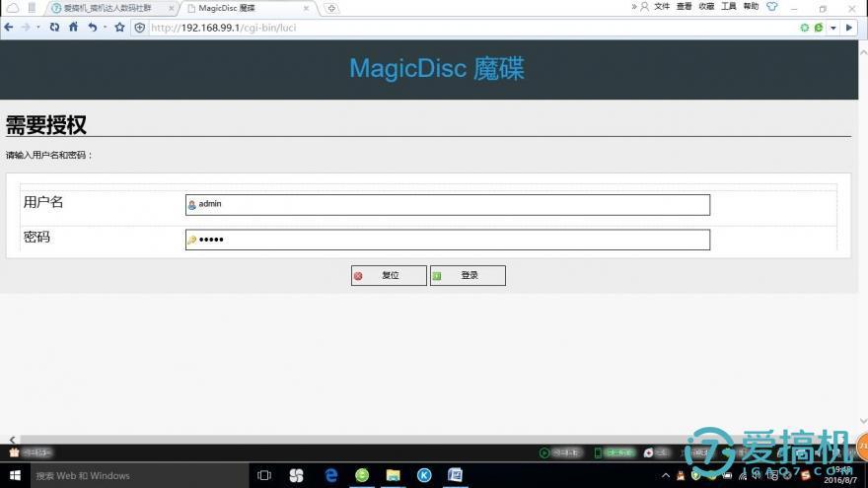Open the document editor taskbar icon
Viewport: 868px width, 488px height.
(x=455, y=475)
